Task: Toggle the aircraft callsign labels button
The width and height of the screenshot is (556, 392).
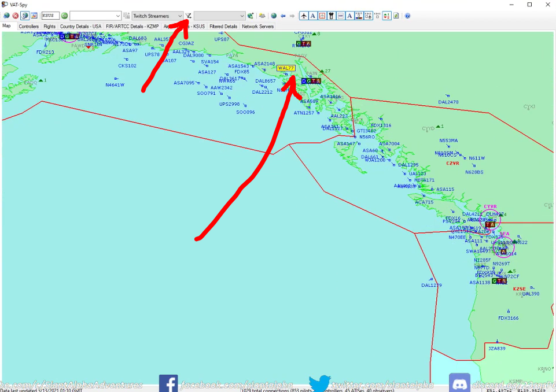Action: click(x=313, y=16)
